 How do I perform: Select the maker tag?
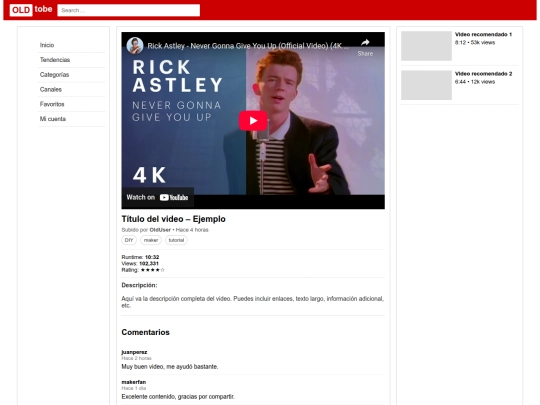click(x=151, y=240)
